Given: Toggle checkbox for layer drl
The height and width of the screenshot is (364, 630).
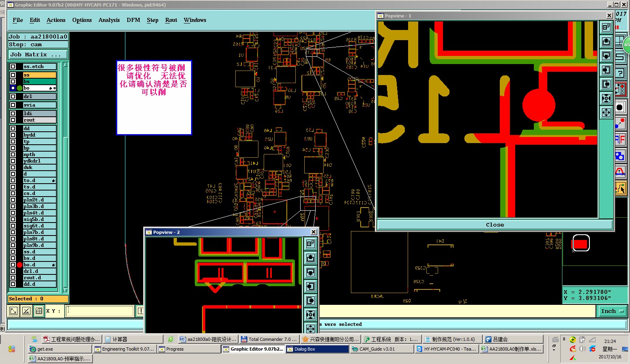Looking at the screenshot, I should pyautogui.click(x=13, y=96).
